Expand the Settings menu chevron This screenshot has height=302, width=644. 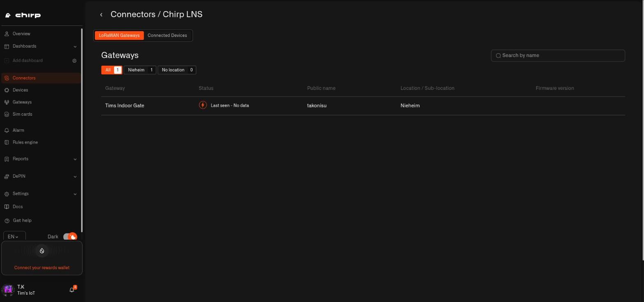click(75, 194)
